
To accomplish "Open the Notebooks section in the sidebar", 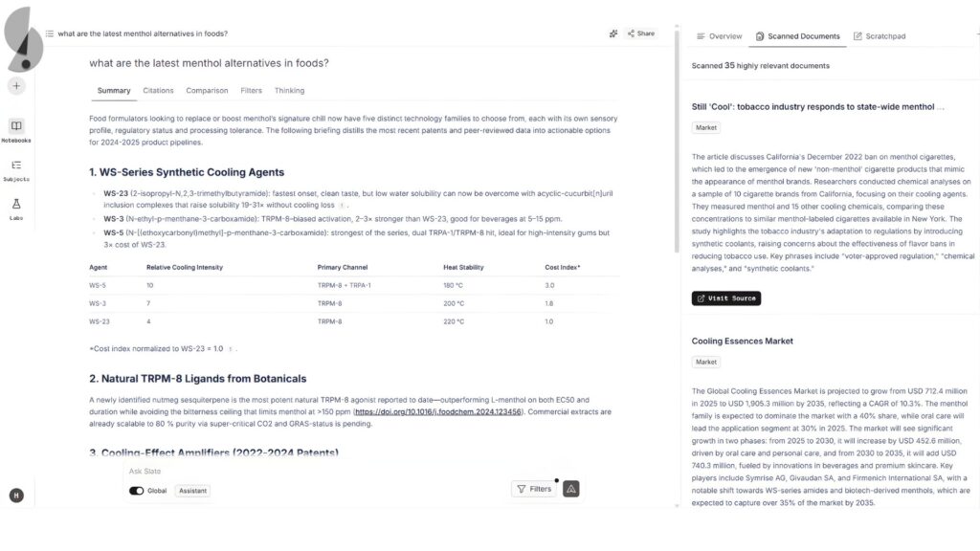I will pos(15,130).
